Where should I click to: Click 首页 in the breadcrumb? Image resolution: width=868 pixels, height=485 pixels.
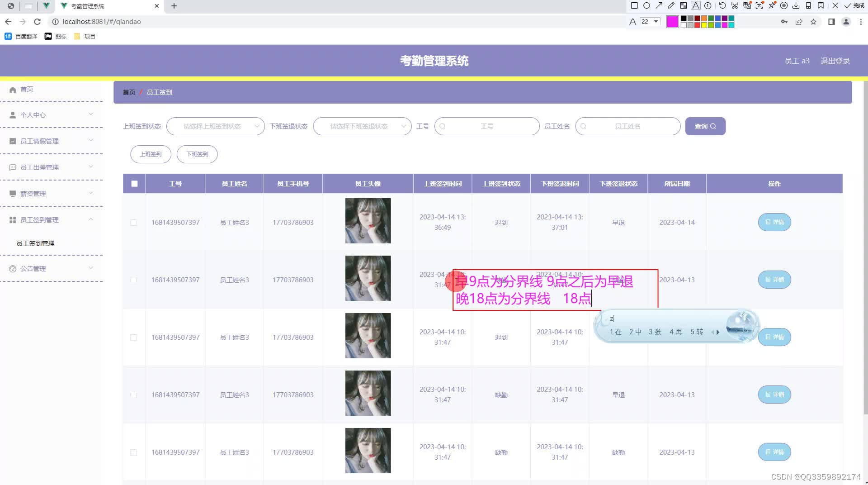click(129, 92)
